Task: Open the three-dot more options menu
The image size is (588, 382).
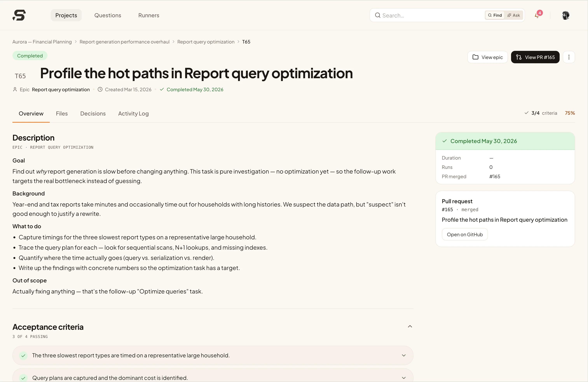Action: 569,57
